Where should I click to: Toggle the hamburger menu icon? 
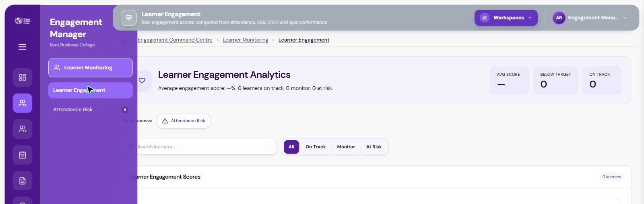pos(22,47)
